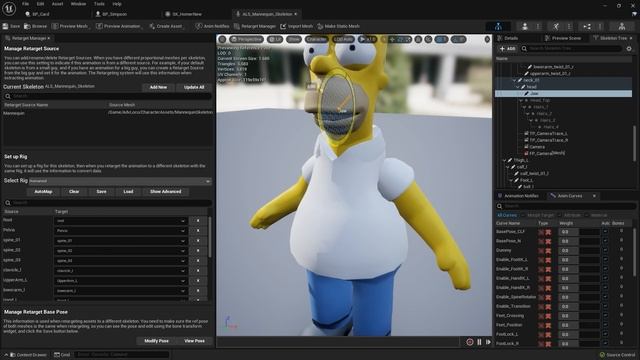The height and width of the screenshot is (360, 640).
Task: Click the type icon for Dummy curve
Action: (x=545, y=251)
